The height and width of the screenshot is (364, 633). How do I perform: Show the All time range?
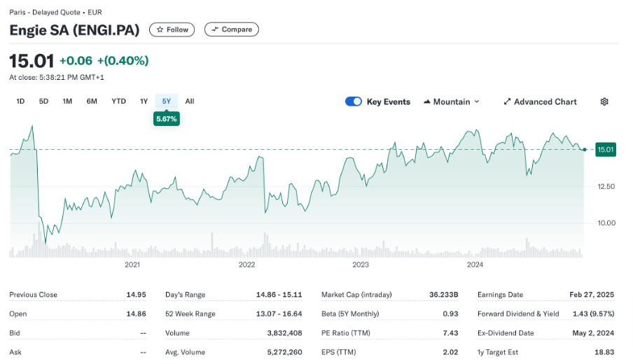[x=190, y=101]
